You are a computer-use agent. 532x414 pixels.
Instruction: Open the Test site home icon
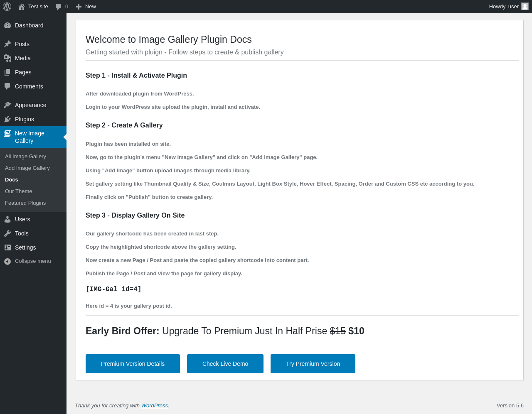click(22, 7)
